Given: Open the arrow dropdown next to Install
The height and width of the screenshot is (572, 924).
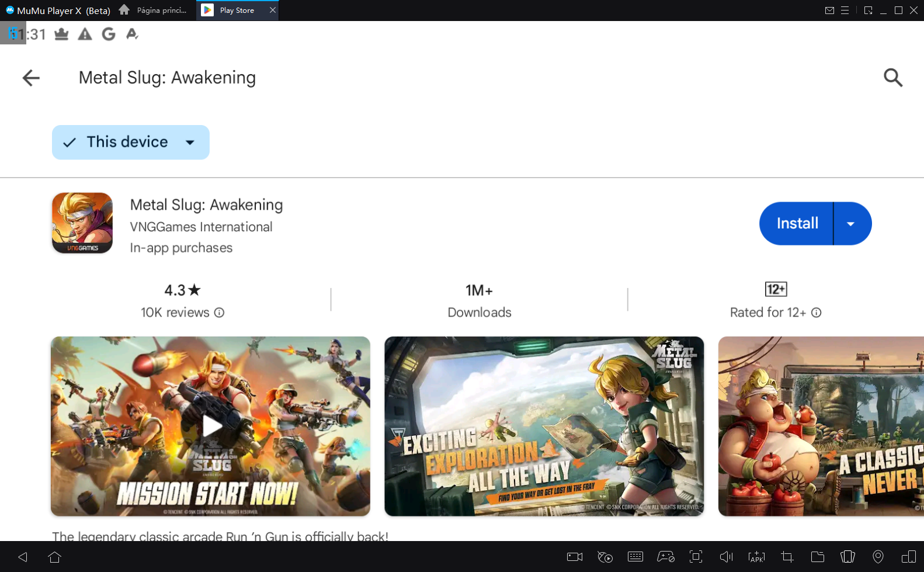Looking at the screenshot, I should click(851, 224).
